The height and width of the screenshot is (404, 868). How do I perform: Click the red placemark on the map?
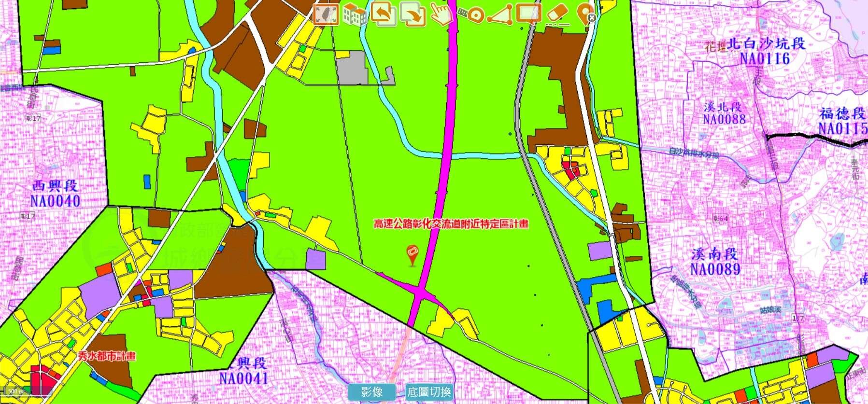pyautogui.click(x=412, y=254)
